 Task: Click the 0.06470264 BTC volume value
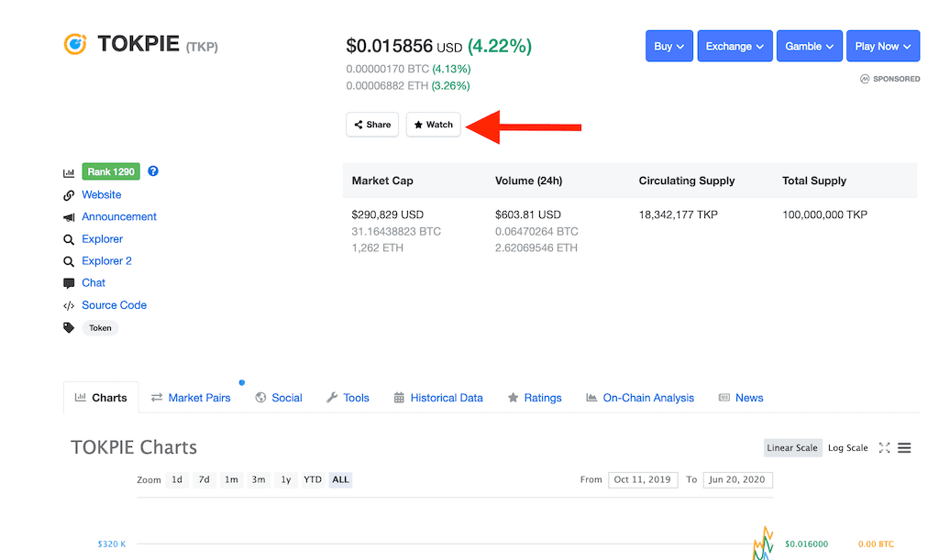[x=536, y=231]
